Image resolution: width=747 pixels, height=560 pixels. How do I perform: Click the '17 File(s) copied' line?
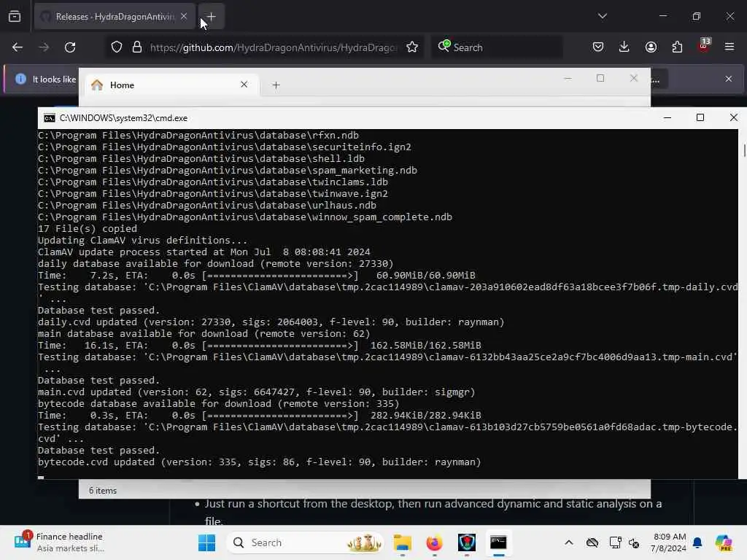(88, 228)
